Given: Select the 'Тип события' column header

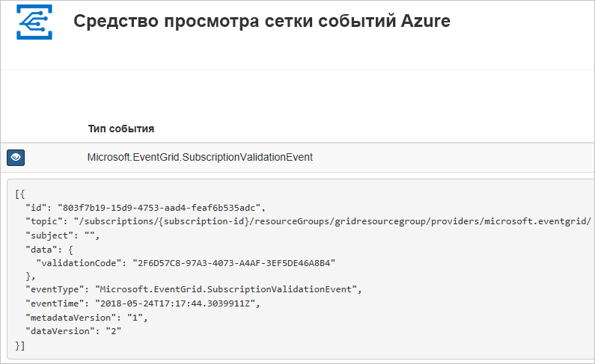Looking at the screenshot, I should click(121, 129).
